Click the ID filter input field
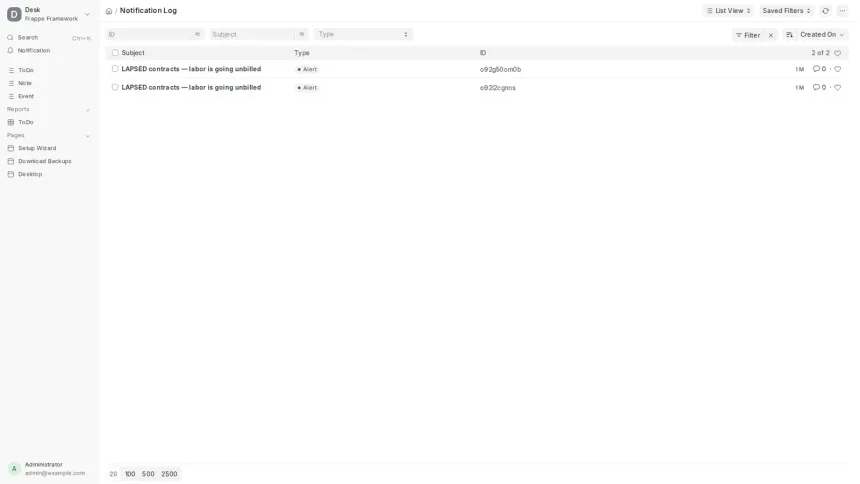This screenshot has height=484, width=860. coord(149,35)
